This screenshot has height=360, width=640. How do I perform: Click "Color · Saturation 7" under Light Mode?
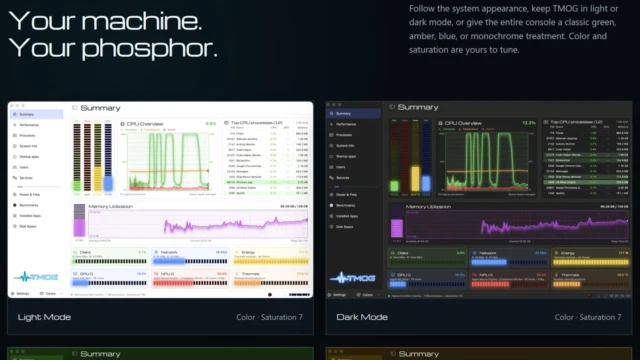click(x=269, y=317)
